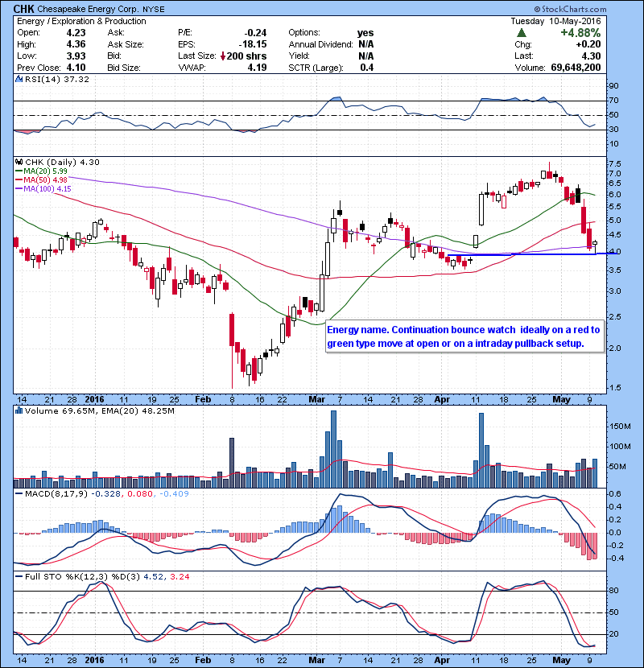
Task: Click the P/E value -0.24
Action: pyautogui.click(x=255, y=32)
